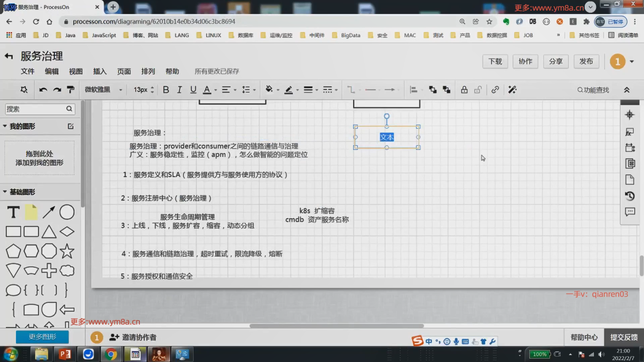
Task: Toggle underline formatting
Action: [x=193, y=89]
